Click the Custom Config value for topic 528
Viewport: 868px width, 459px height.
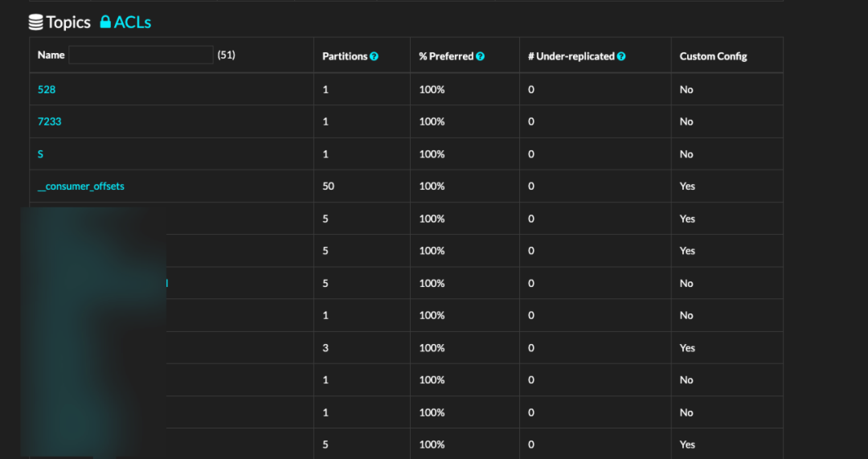tap(686, 89)
